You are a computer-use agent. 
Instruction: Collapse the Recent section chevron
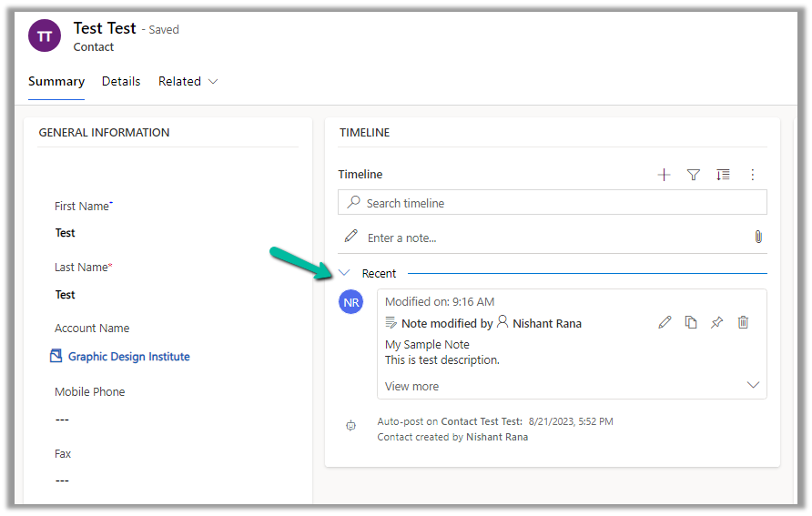344,273
